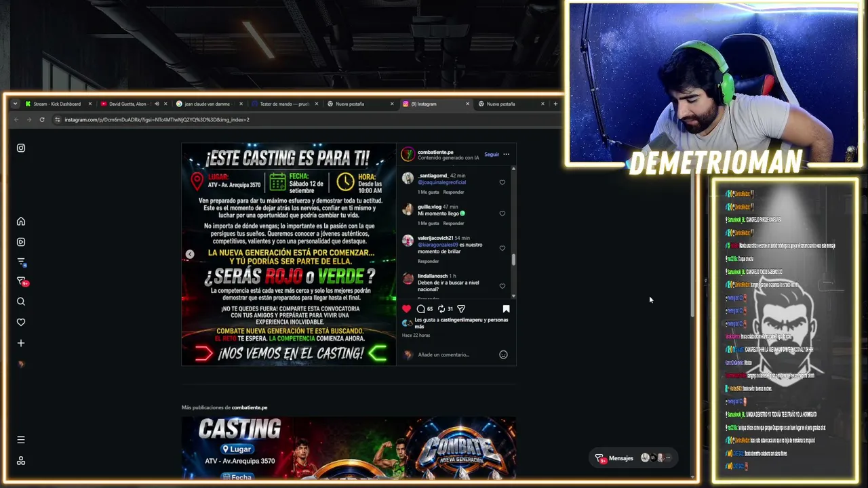Open combatiente.pe profile from post header
Image resolution: width=868 pixels, height=488 pixels.
(435, 152)
